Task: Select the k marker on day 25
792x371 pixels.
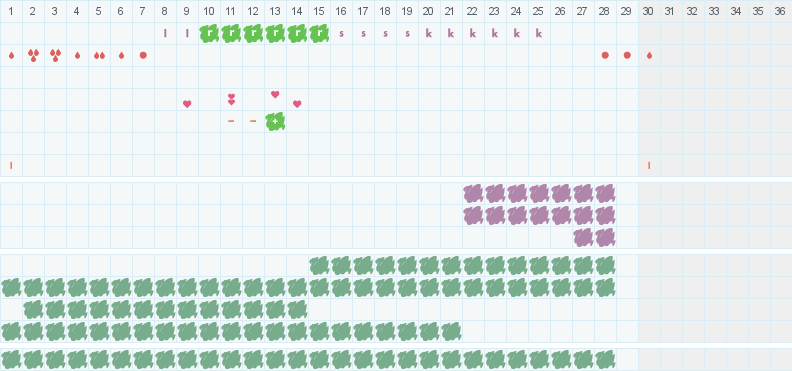Action: (x=539, y=34)
